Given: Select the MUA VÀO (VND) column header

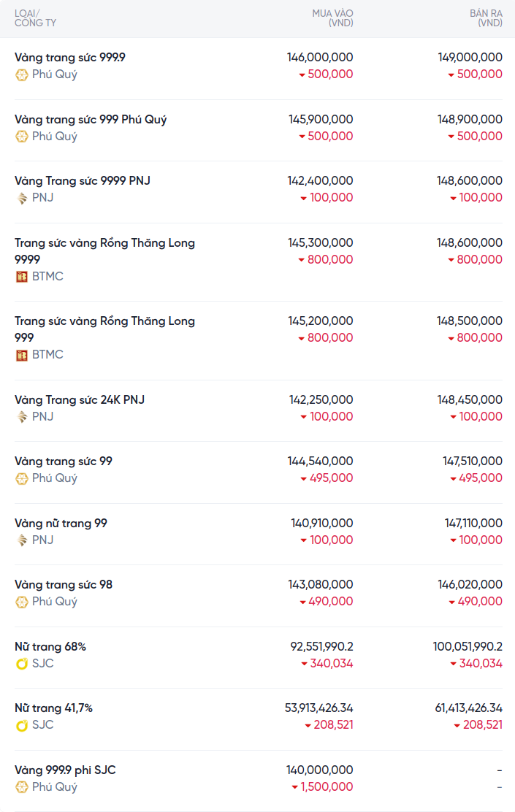Looking at the screenshot, I should (332, 18).
